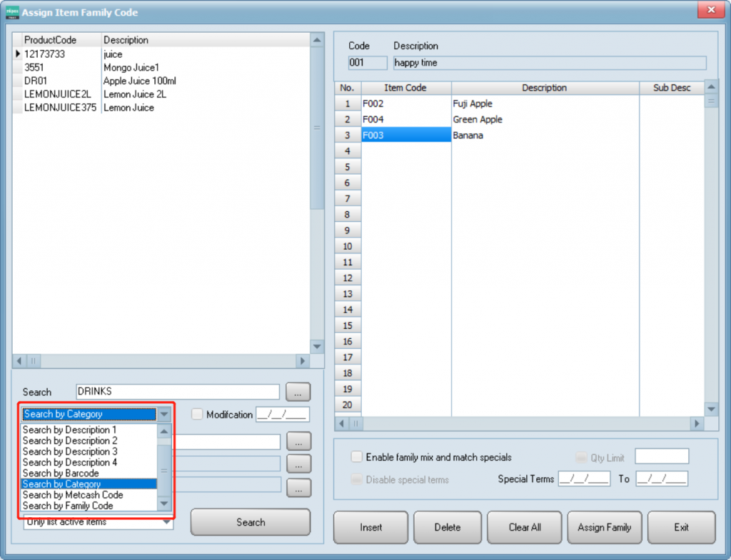Toggle Disable special terms checkbox
Image resolution: width=731 pixels, height=560 pixels.
(357, 479)
